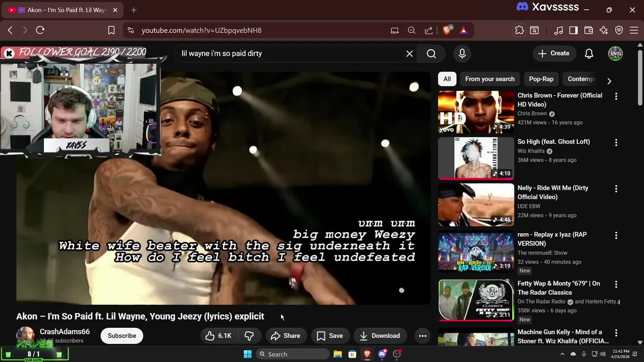Open File Explorer from the taskbar
This screenshot has height=362, width=644.
(338, 354)
